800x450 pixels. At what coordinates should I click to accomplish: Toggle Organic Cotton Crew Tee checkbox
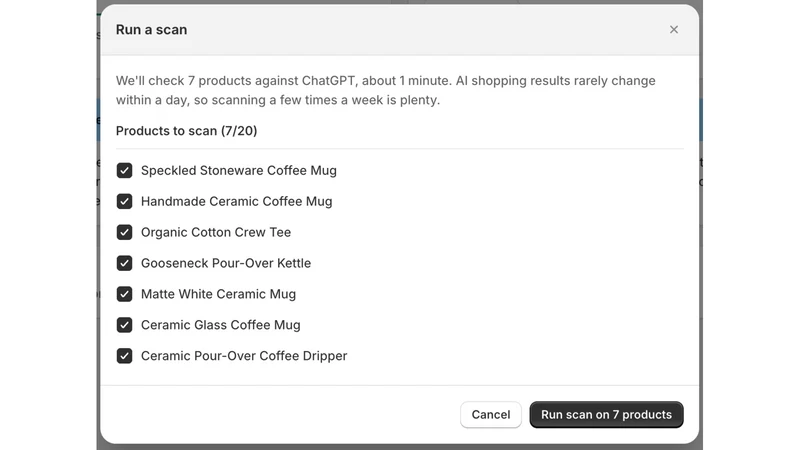124,232
